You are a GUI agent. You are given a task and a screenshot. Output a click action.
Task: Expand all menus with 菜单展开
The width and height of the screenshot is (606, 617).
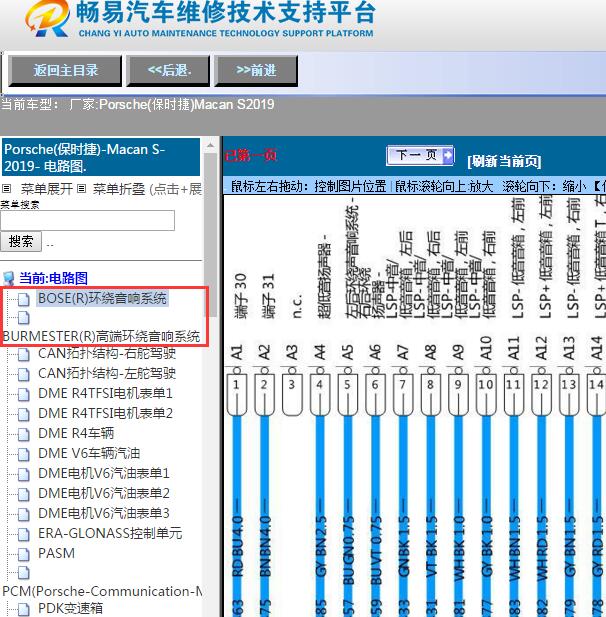(47, 189)
